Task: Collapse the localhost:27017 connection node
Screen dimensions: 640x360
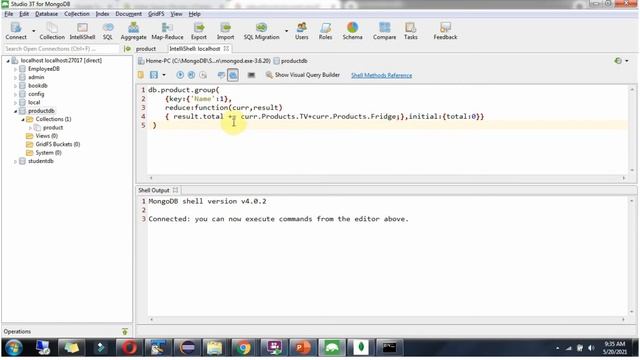Action: pos(8,60)
